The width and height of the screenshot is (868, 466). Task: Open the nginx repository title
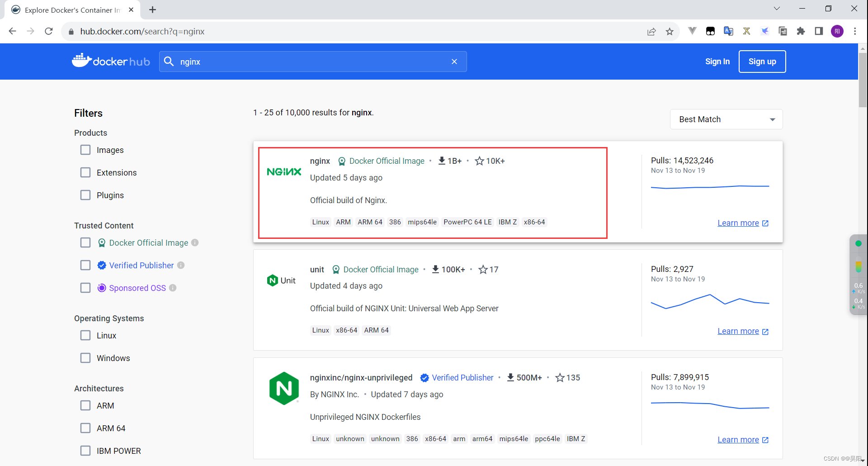pos(320,161)
